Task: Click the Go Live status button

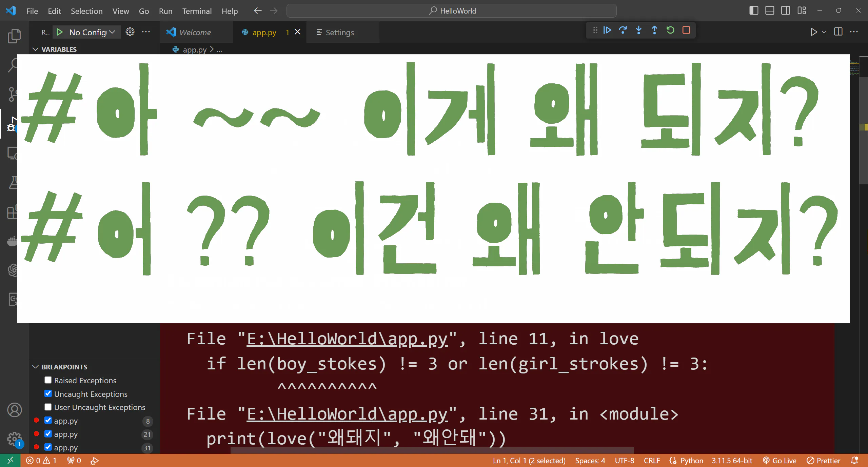Action: (780, 461)
